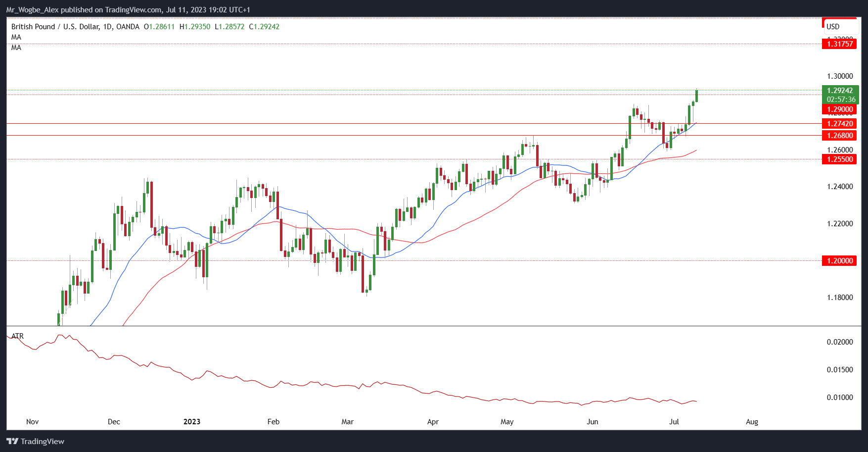Viewport: 868px width, 452px height.
Task: Click the Apr label on time axis
Action: pyautogui.click(x=433, y=422)
